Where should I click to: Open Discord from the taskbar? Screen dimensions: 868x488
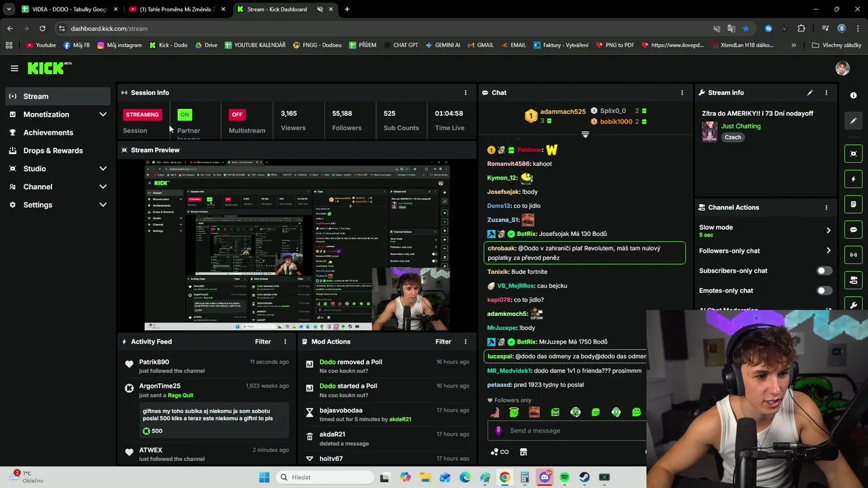click(545, 477)
